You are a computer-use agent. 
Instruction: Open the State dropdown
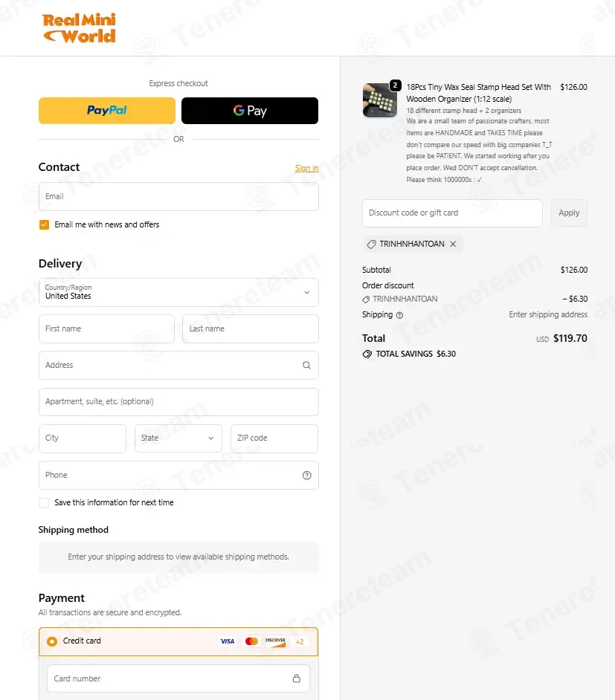click(178, 438)
